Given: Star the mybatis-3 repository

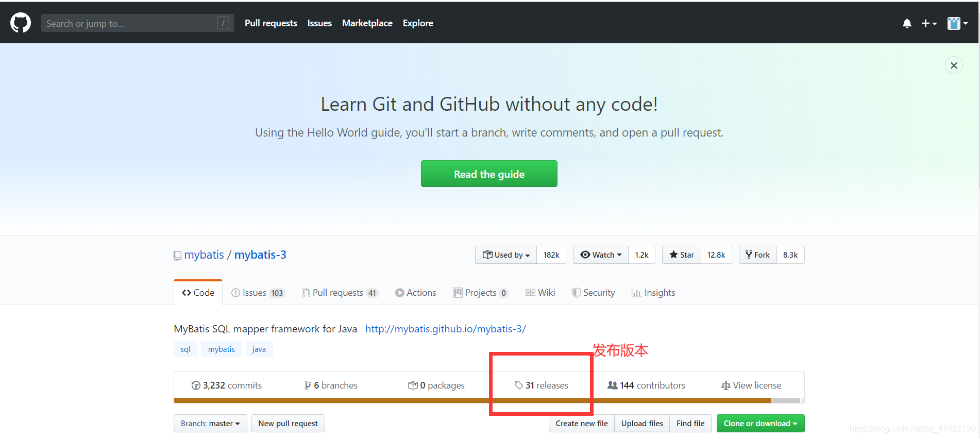Looking at the screenshot, I should (682, 255).
